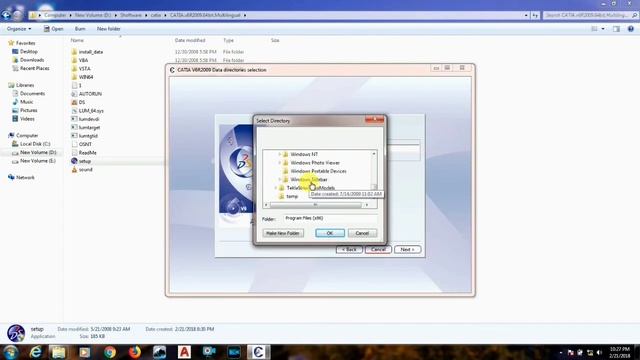Click the Folder name input field
Viewport: 640px width, 360px height.
click(330, 218)
